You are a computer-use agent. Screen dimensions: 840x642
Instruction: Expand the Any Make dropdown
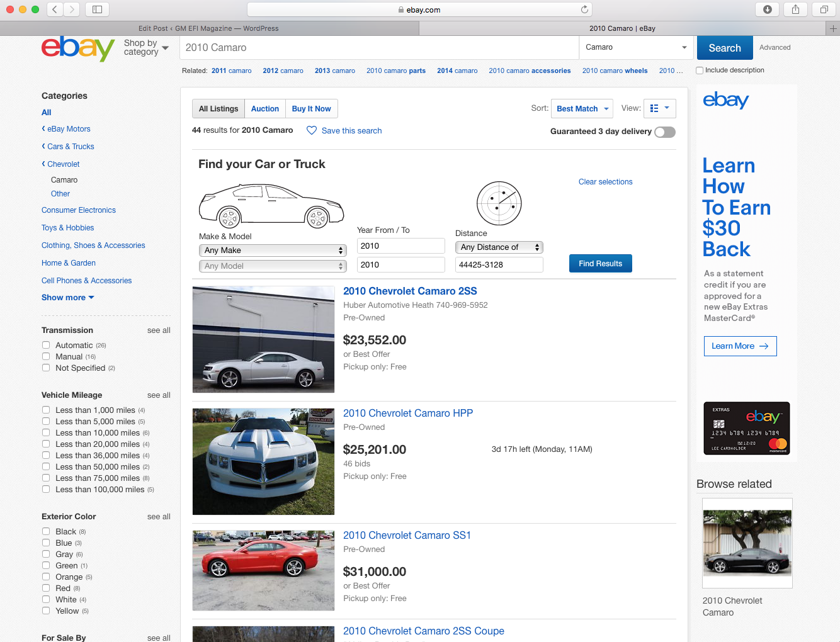(273, 251)
